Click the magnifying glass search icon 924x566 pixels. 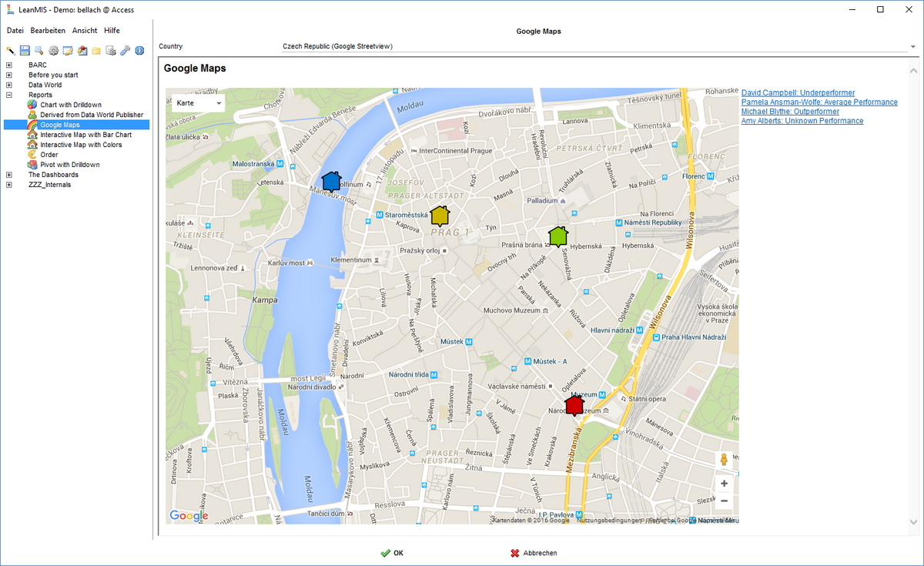point(38,51)
